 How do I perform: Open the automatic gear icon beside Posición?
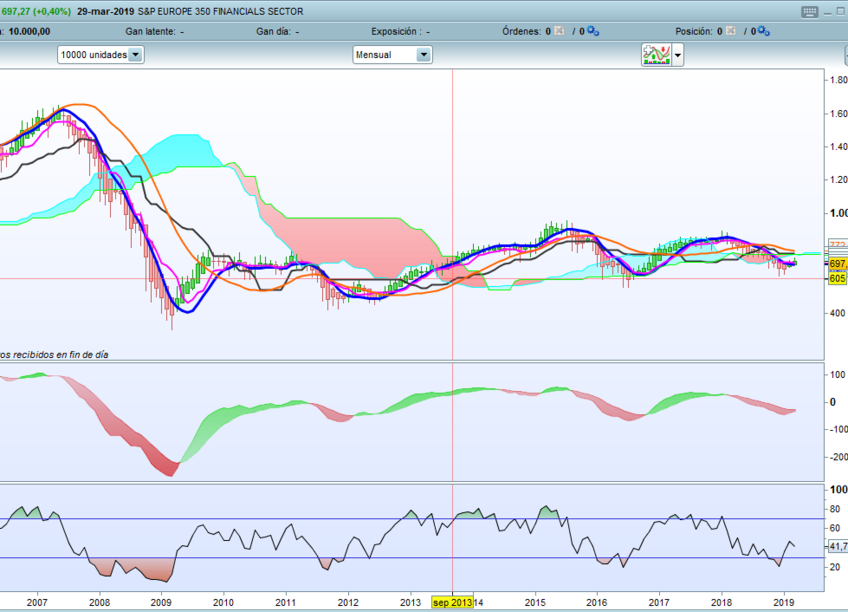764,31
